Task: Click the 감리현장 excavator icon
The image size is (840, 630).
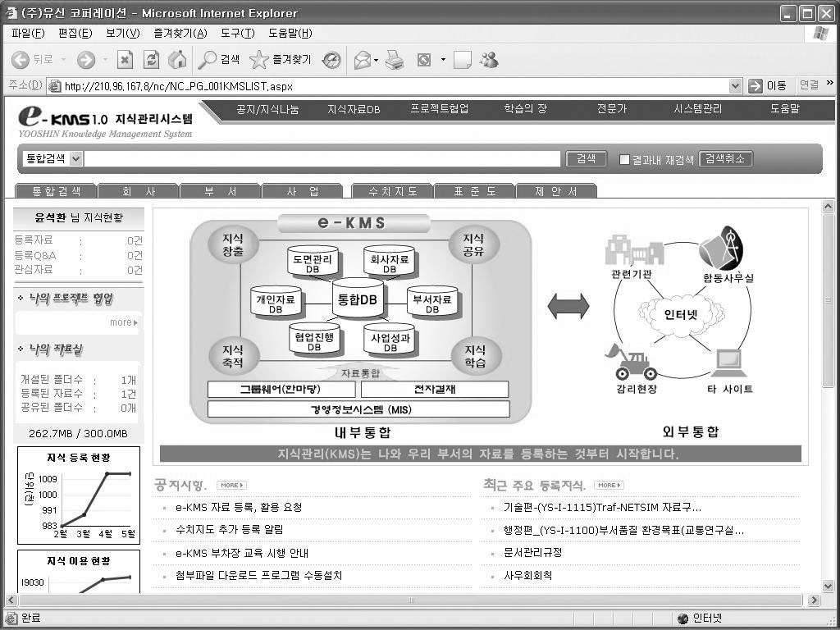Action: coord(630,362)
